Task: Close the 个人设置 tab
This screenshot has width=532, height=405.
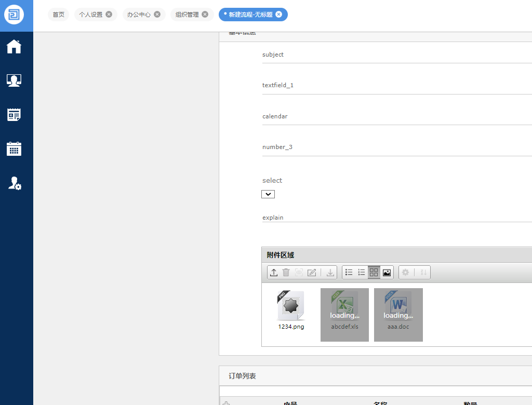Action: 109,15
